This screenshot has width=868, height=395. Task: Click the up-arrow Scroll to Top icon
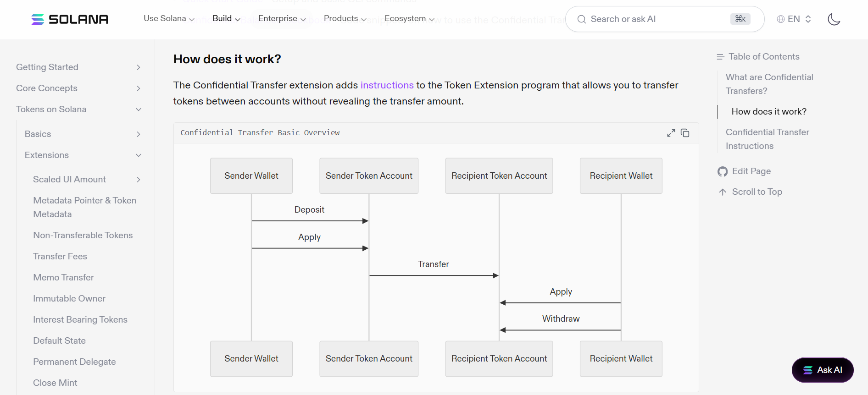pos(723,192)
